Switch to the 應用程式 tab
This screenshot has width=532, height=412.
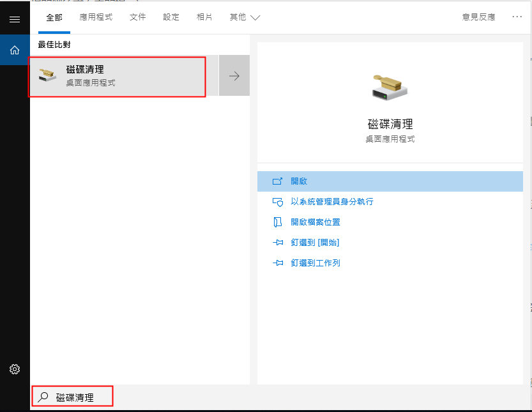96,17
